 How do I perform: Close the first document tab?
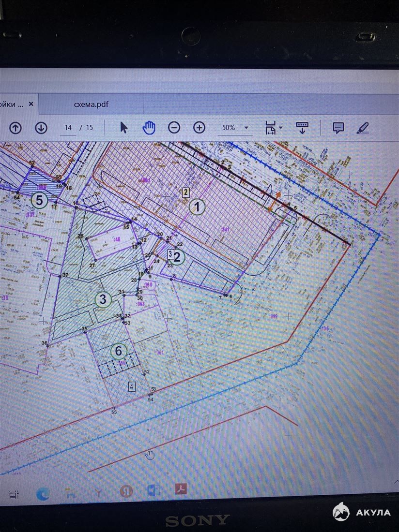click(31, 104)
